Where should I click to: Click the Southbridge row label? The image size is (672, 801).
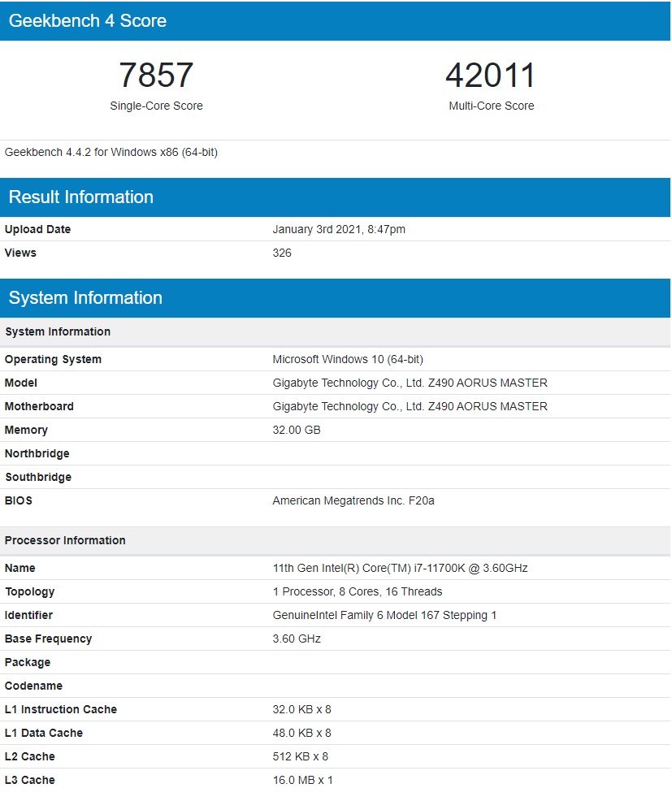click(x=38, y=477)
